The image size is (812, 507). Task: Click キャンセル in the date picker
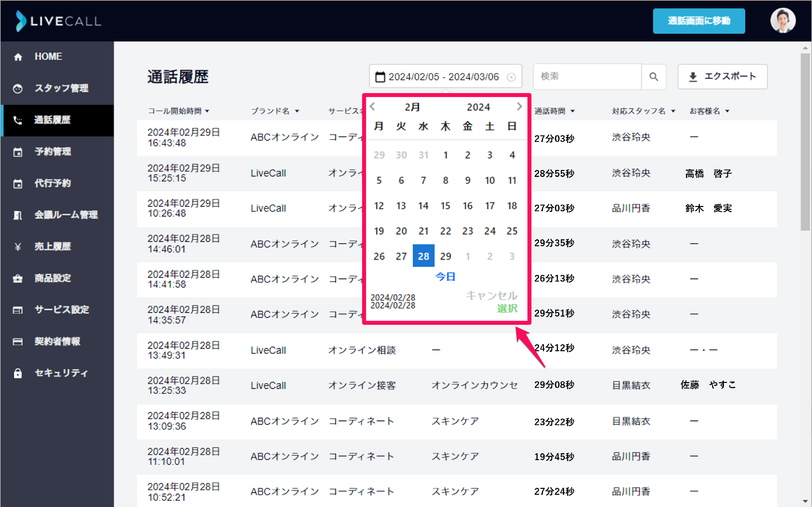click(x=492, y=295)
